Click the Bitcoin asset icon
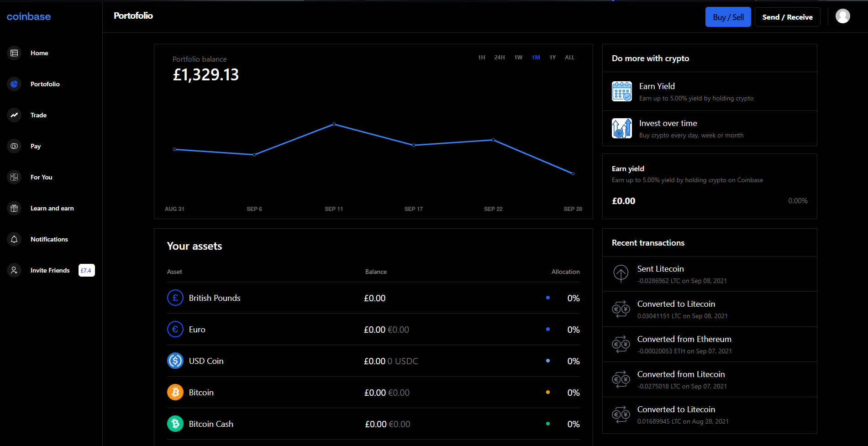The image size is (868, 446). (x=175, y=393)
